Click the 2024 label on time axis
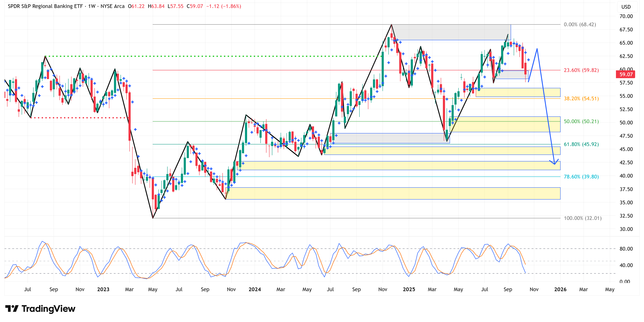This screenshot has width=644, height=322. [x=255, y=289]
